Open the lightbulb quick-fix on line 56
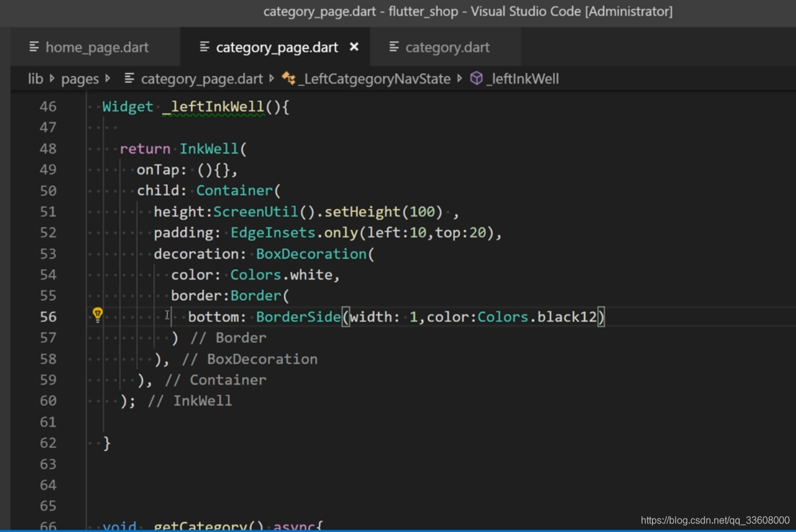The width and height of the screenshot is (796, 532). [98, 315]
